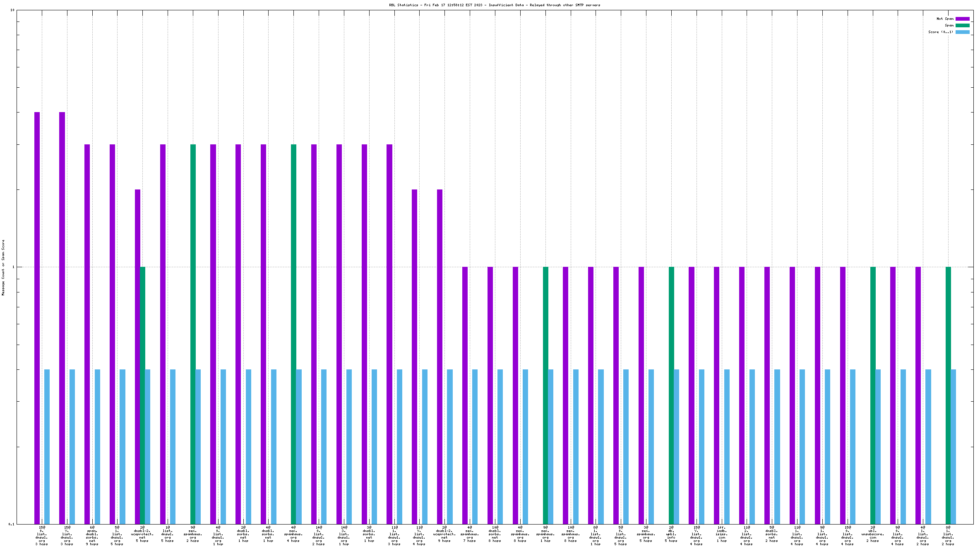Click the Message Count y-axis label

tap(3, 267)
